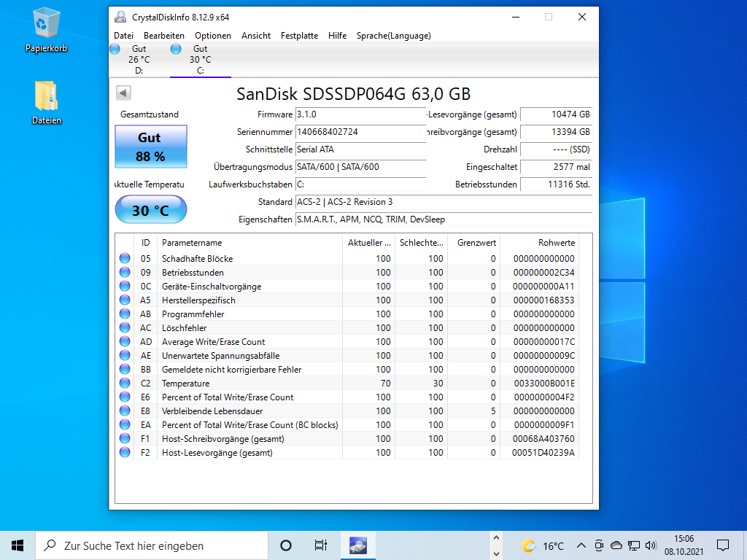Click the Eingeschaltet value 2577 mal

[556, 167]
